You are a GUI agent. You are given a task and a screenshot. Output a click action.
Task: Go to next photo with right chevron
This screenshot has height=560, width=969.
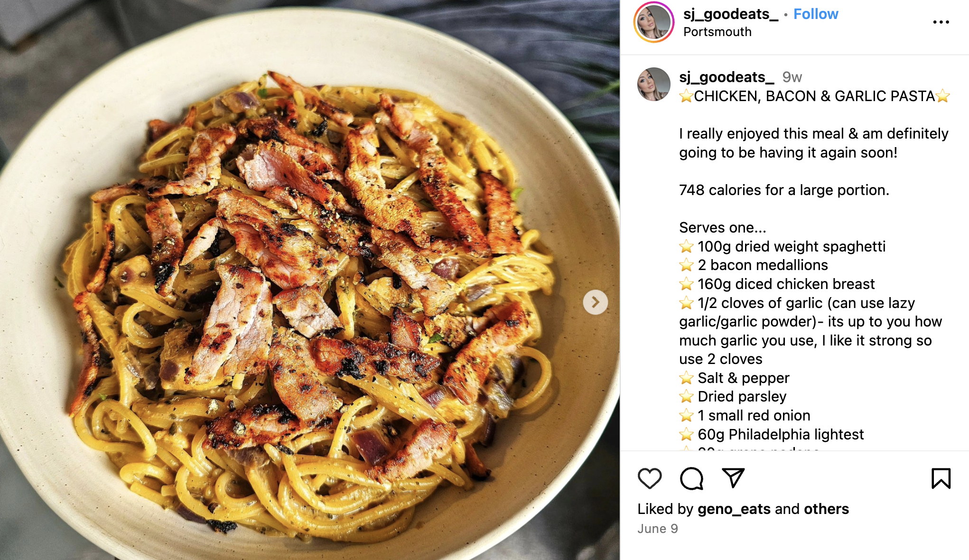[x=595, y=302]
